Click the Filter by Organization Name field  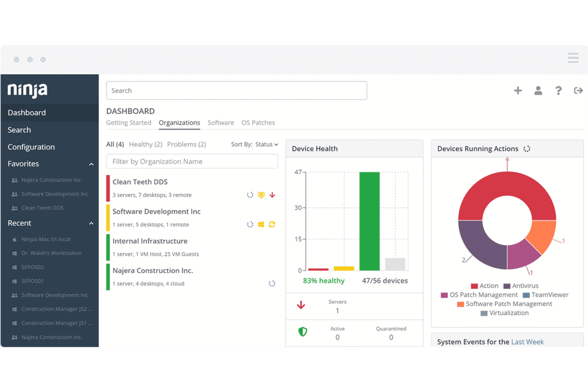[192, 162]
